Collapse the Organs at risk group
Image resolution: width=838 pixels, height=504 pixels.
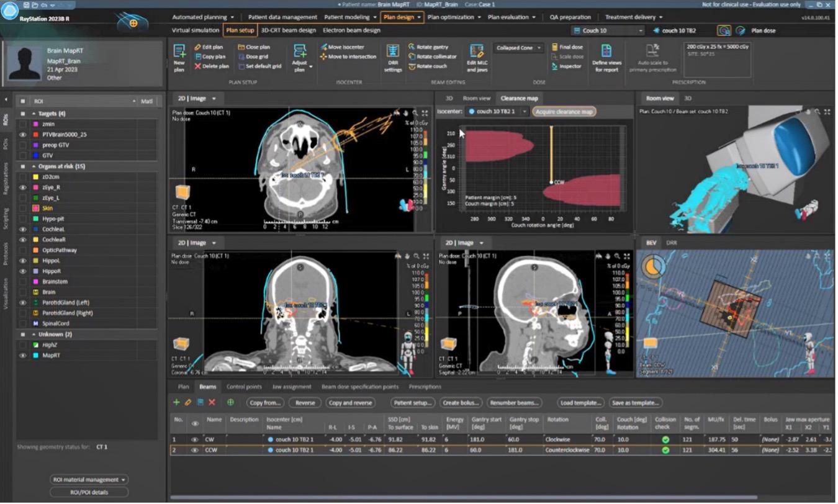tap(34, 166)
